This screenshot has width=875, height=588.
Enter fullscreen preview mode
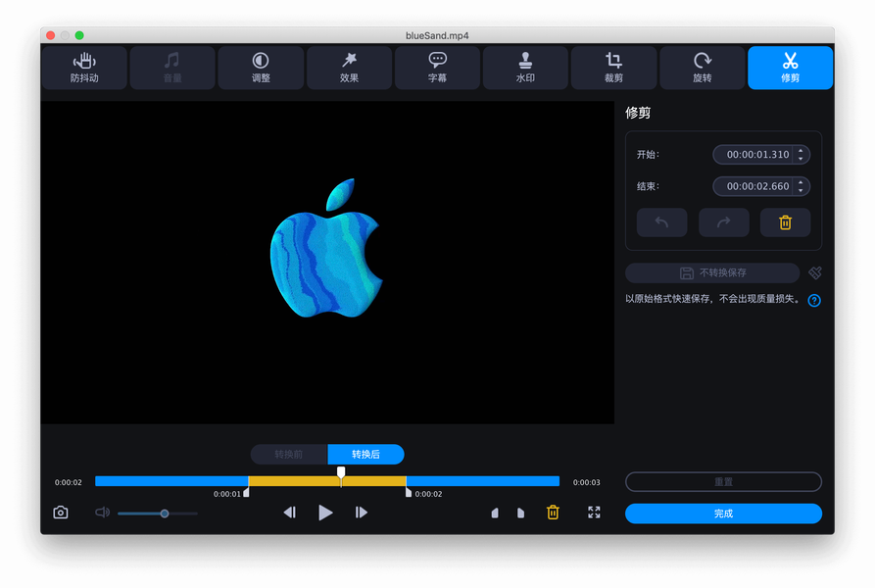(x=594, y=513)
